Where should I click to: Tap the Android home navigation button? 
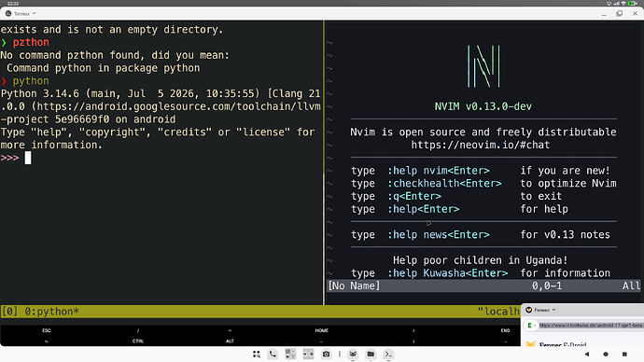click(606, 355)
